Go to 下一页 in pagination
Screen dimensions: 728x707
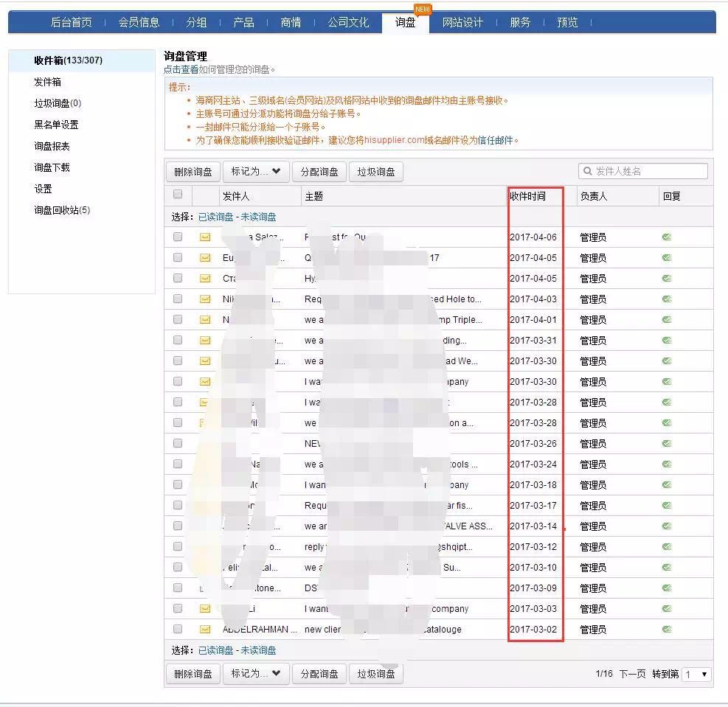click(x=632, y=675)
